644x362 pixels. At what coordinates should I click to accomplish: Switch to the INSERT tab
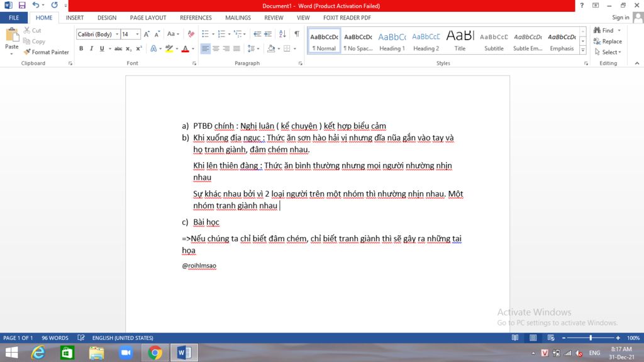[75, 18]
